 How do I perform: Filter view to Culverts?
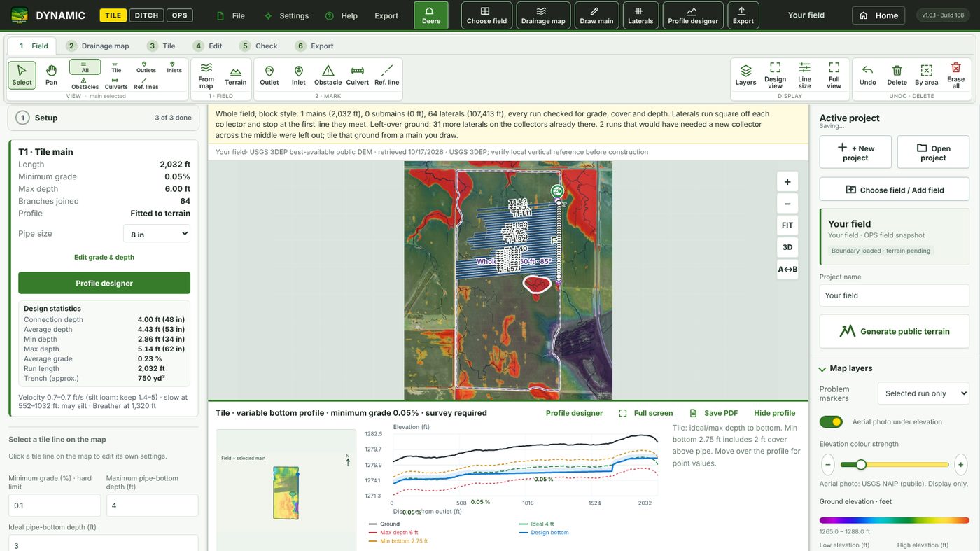[116, 83]
